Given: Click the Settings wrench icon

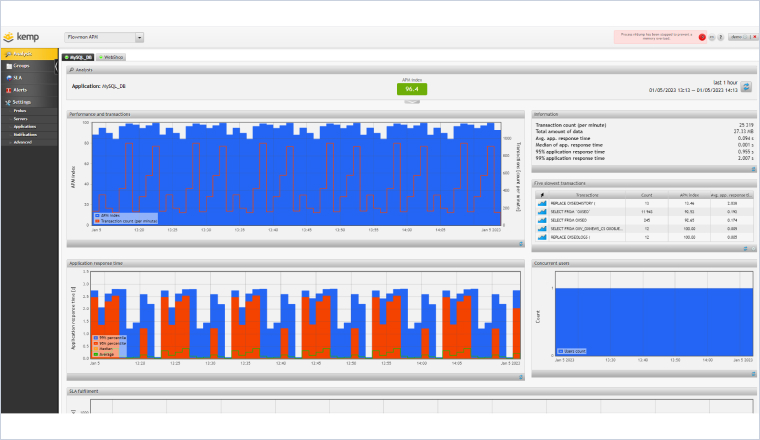Looking at the screenshot, I should (x=8, y=101).
